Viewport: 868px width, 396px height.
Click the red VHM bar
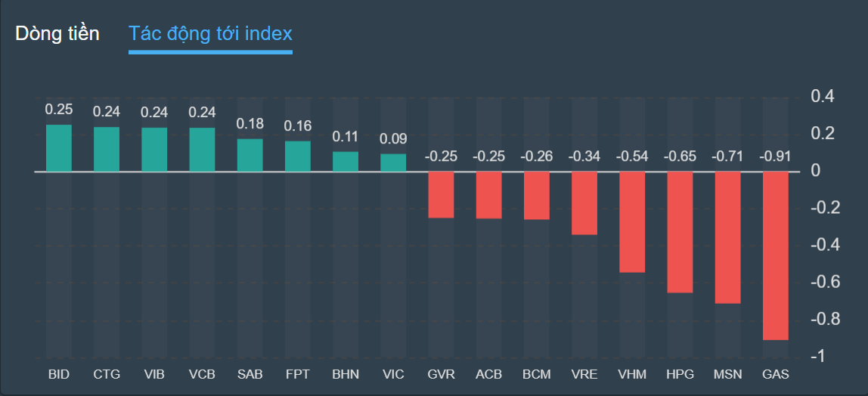632,221
